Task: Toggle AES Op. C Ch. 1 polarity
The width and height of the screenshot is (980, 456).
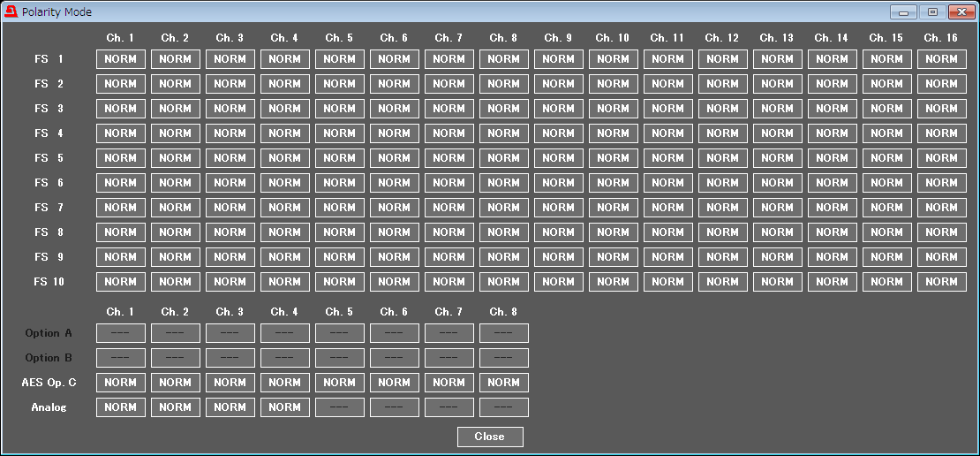Action: tap(121, 383)
